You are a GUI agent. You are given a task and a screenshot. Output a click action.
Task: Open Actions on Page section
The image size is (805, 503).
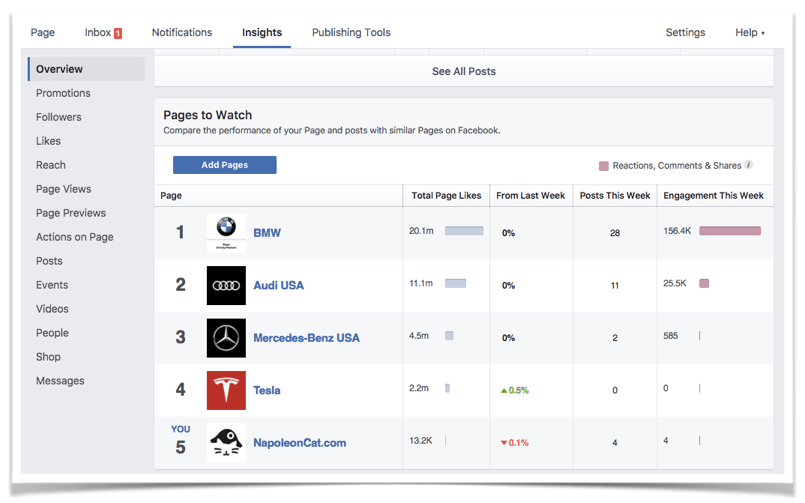pos(74,237)
